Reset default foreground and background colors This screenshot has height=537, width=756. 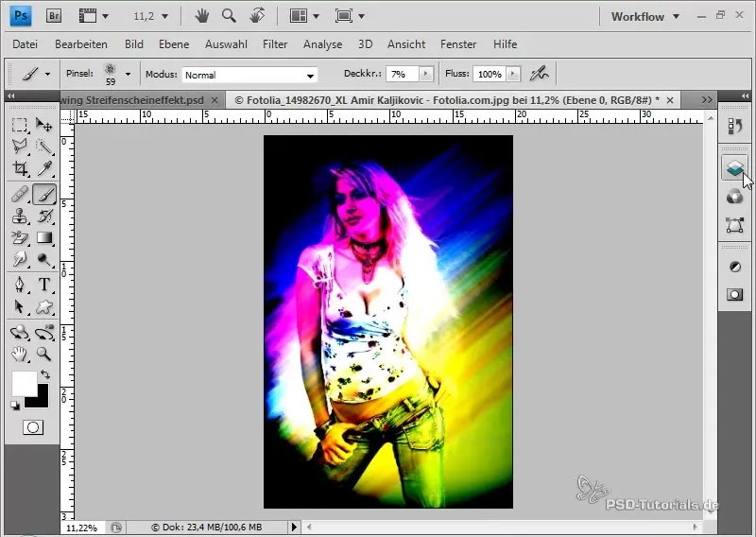tap(15, 406)
